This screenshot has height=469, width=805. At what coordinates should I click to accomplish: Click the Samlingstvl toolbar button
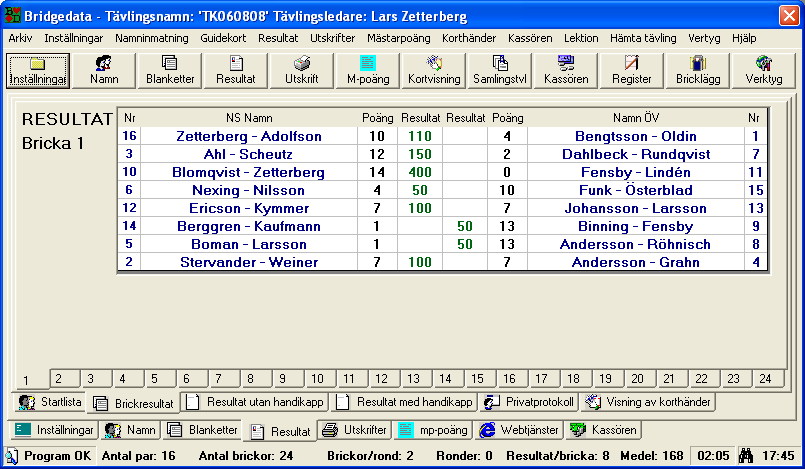coord(499,70)
